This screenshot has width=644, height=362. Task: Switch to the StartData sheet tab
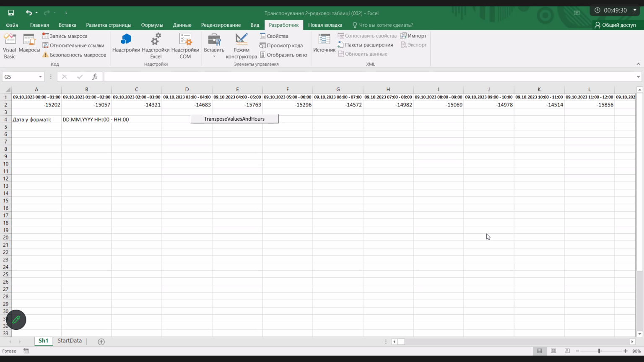(70, 341)
